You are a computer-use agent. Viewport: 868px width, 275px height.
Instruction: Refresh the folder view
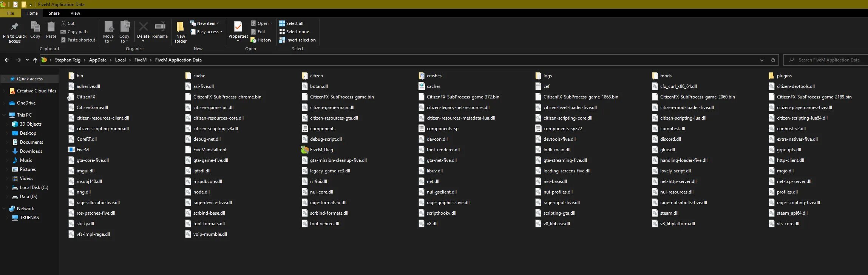[773, 60]
